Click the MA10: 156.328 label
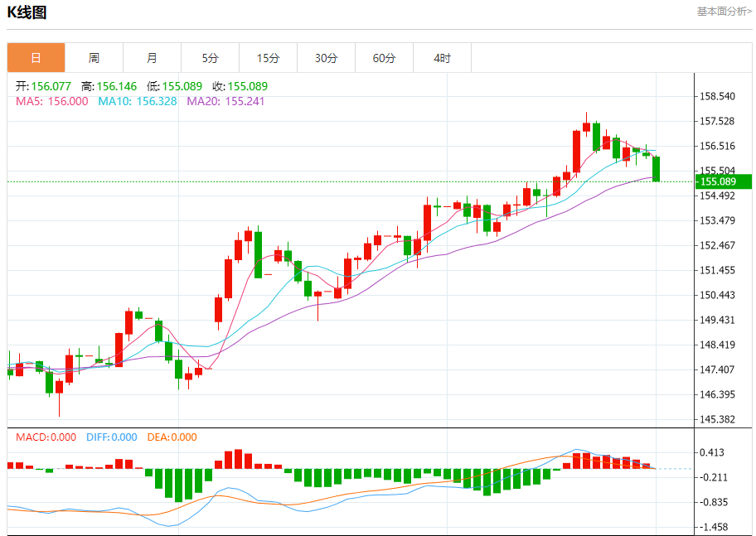The width and height of the screenshot is (756, 536). point(138,101)
